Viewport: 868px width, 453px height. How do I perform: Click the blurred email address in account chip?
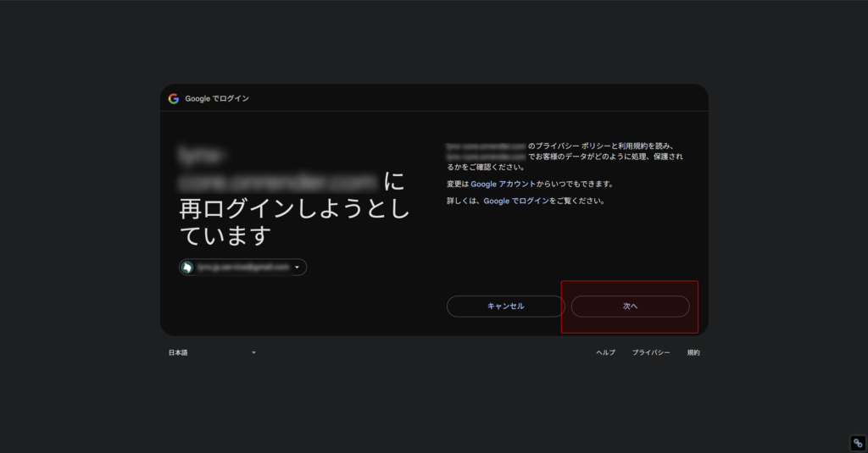(243, 268)
